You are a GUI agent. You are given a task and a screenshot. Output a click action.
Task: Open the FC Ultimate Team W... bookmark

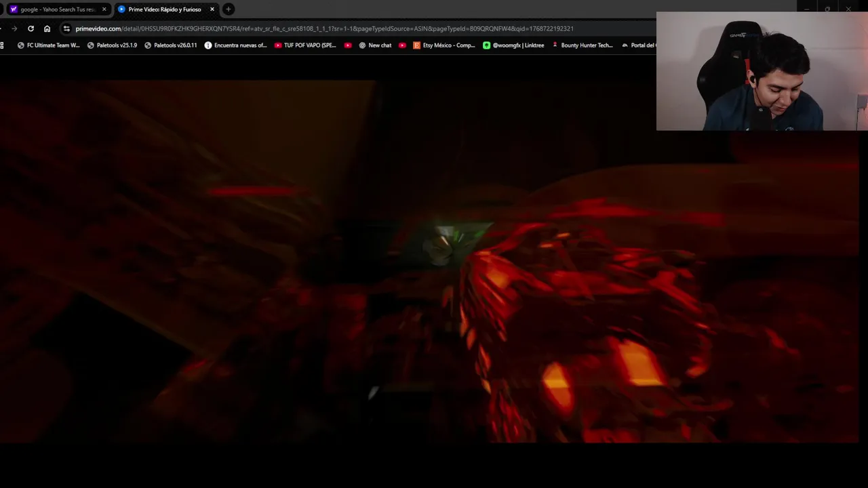(48, 45)
